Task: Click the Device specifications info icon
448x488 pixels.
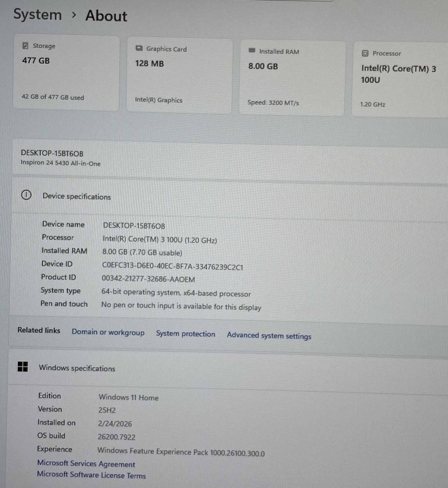Action: tap(26, 195)
